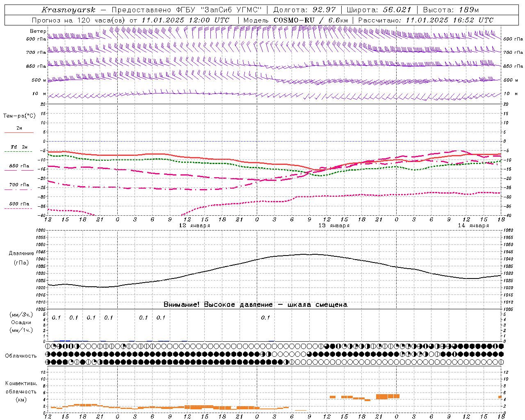
Task: Click the '13 января' date label
Action: point(334,226)
